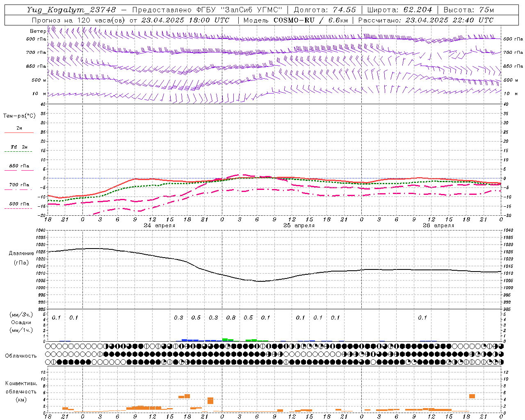
Task: Select the Модель COSMO-RU / 6.6км text
Action: (x=296, y=20)
